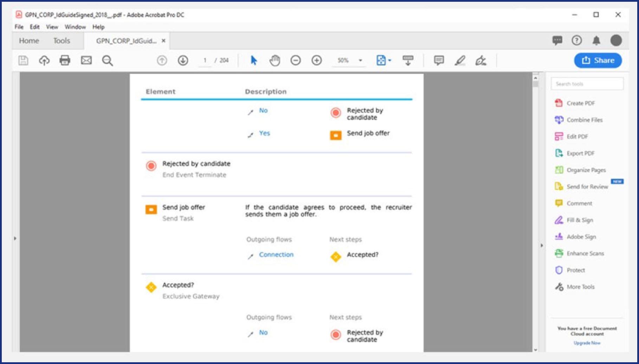Select the Highlight text pen tool

coord(460,60)
